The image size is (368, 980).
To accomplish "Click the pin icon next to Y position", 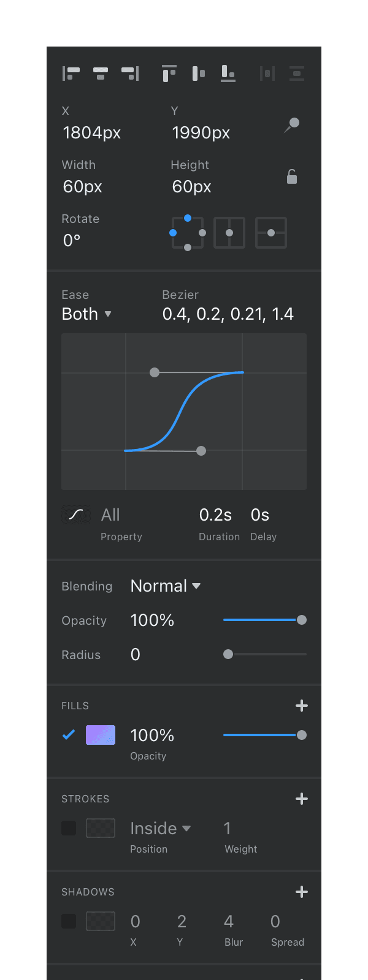I will [292, 125].
